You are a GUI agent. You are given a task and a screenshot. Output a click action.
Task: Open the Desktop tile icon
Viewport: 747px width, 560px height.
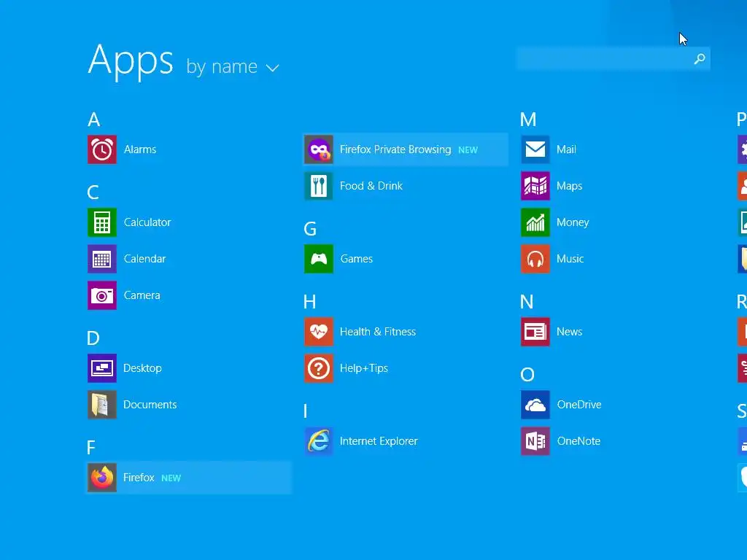(x=102, y=368)
